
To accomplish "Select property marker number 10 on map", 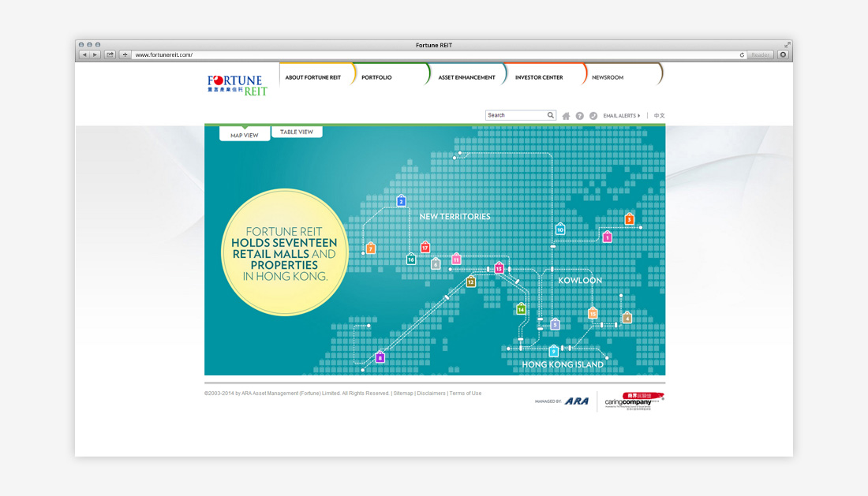I will click(560, 229).
